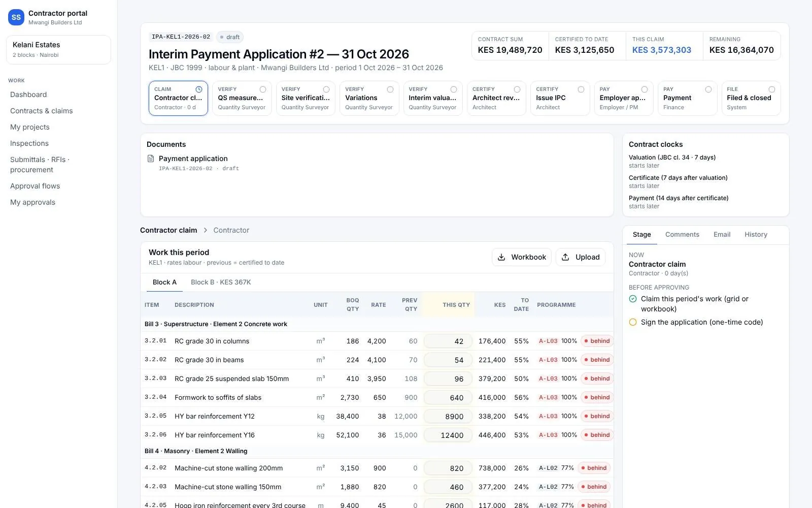
Task: Click the SS portal logo avatar
Action: [16, 17]
